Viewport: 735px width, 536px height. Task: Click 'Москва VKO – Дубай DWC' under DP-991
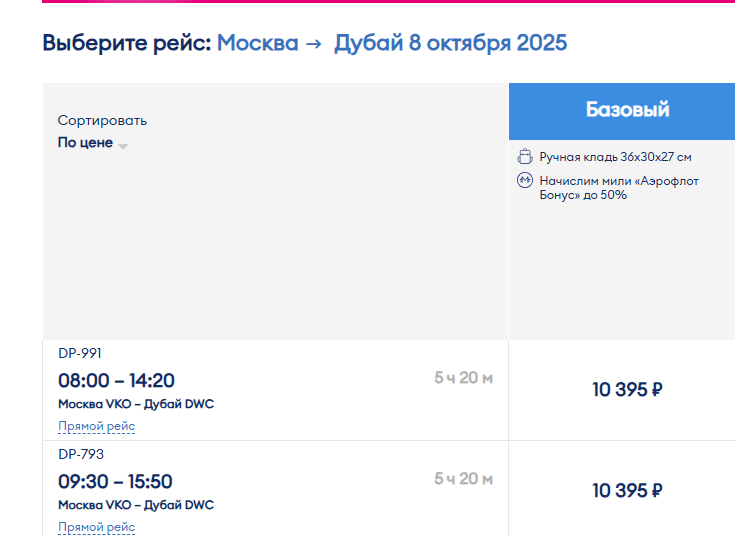(x=136, y=404)
